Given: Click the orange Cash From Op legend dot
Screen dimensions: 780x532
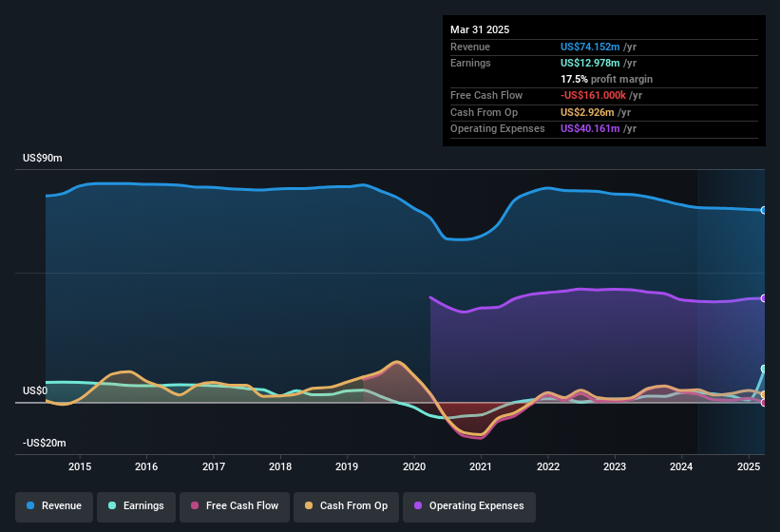Looking at the screenshot, I should click(309, 505).
